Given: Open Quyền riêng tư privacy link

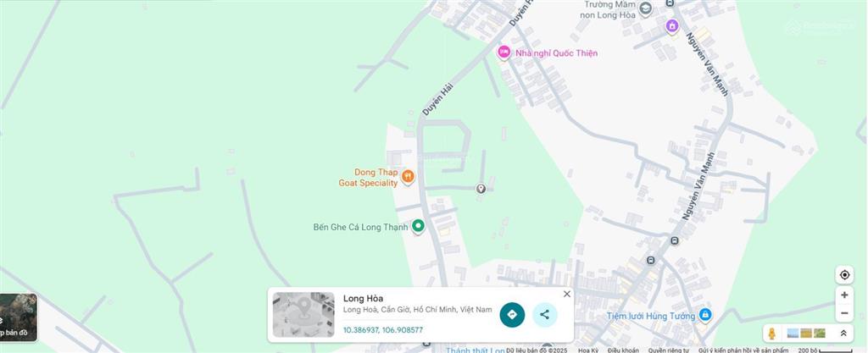Looking at the screenshot, I should point(669,350).
